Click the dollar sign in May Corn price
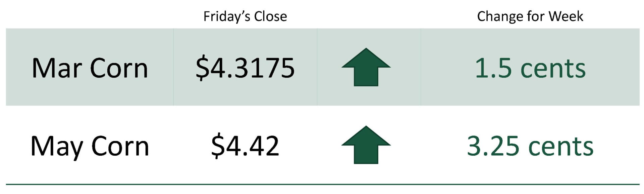Viewport: 644px width, 194px height. coord(218,146)
